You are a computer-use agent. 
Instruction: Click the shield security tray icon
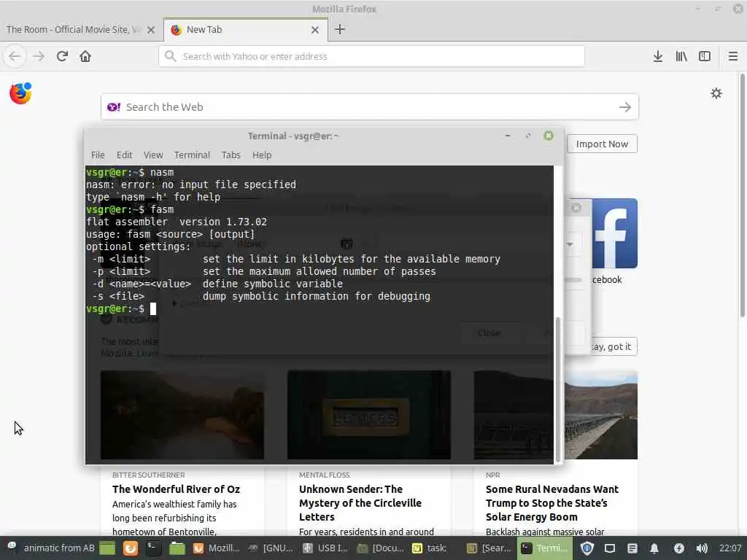pos(587,548)
